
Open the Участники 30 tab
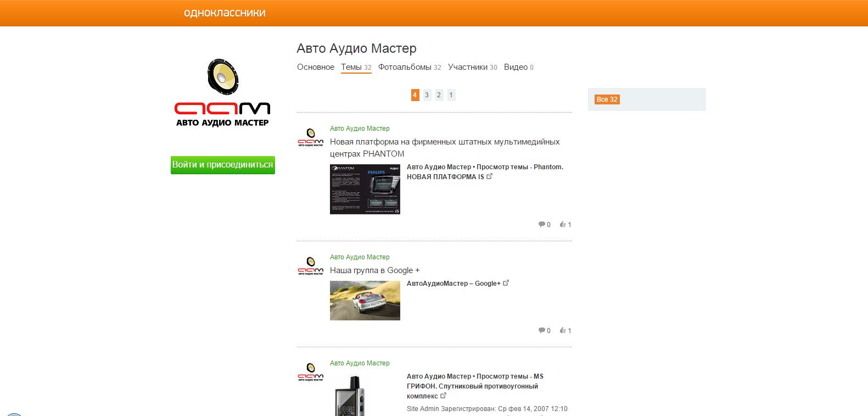[x=473, y=67]
